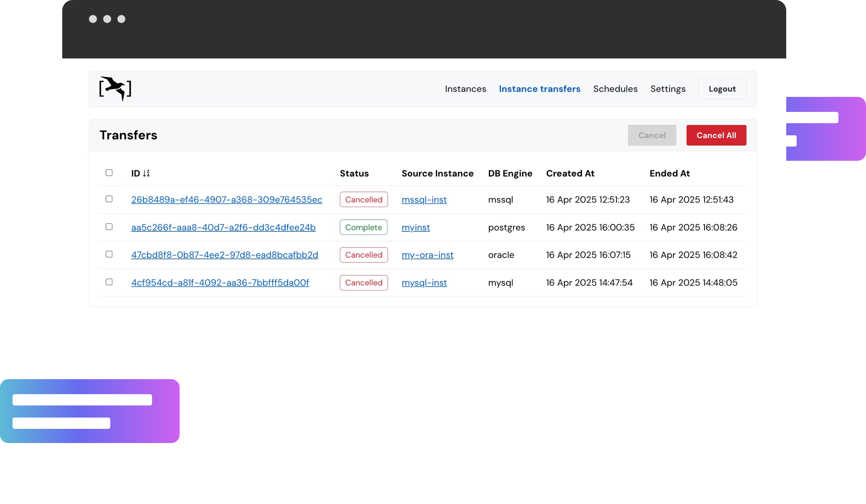866x504 pixels.
Task: Open the Instances nav item
Action: (465, 89)
